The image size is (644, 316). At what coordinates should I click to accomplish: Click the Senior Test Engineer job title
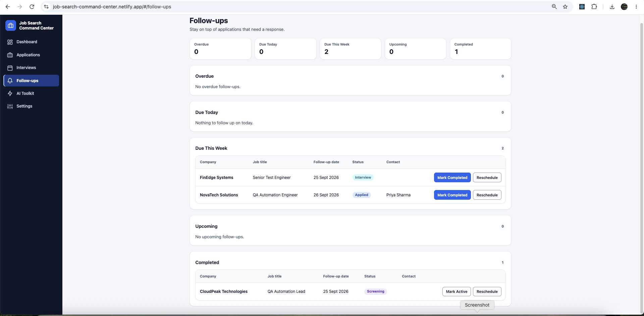[x=272, y=178]
